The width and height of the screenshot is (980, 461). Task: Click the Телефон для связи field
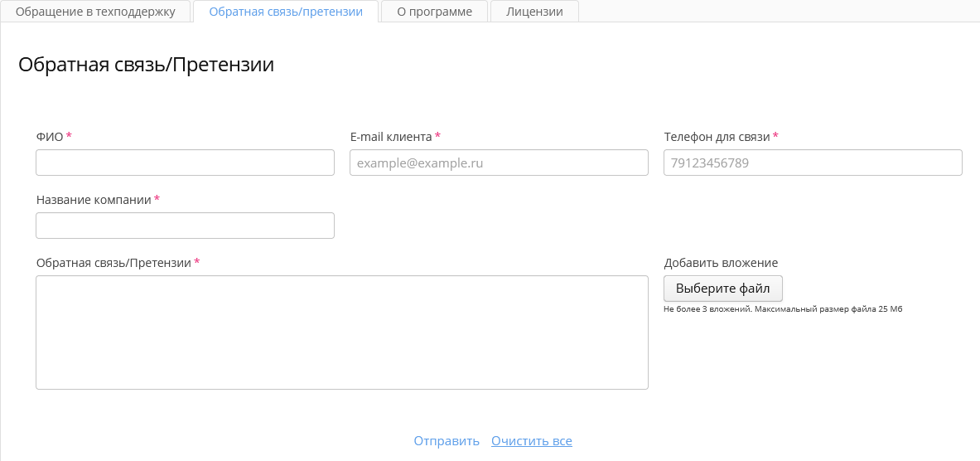pos(813,163)
